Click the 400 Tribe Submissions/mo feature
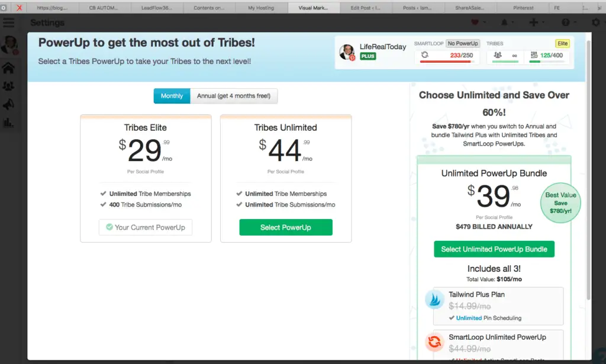 pyautogui.click(x=146, y=205)
